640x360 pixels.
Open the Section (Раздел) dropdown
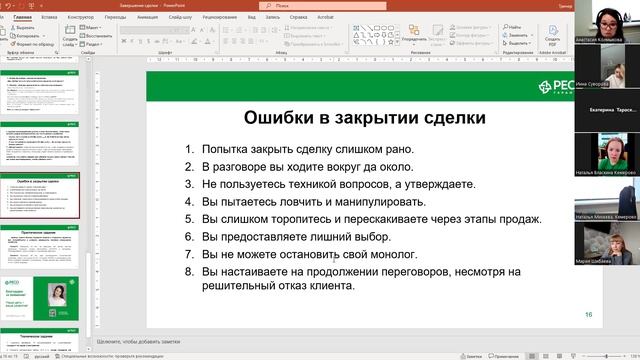[x=91, y=44]
